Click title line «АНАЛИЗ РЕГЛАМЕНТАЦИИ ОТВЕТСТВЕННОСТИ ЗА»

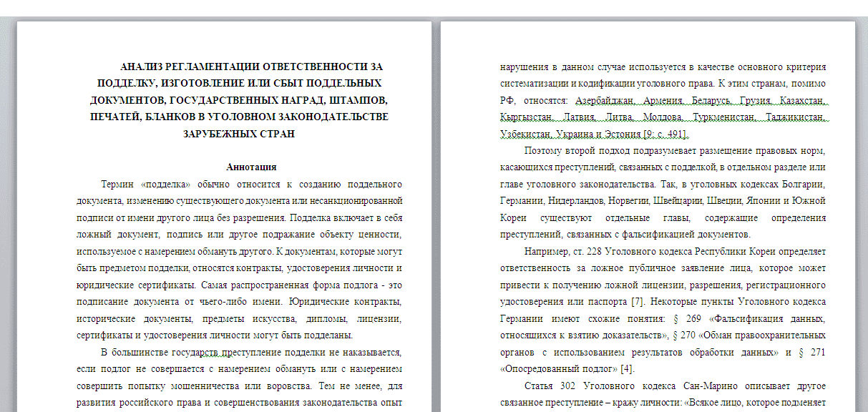coord(251,66)
